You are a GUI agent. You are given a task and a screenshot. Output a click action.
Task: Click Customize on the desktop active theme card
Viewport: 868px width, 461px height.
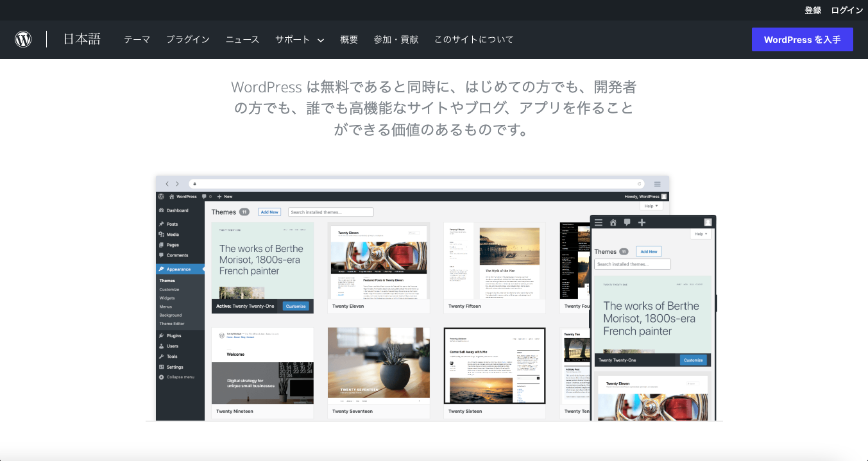point(296,306)
